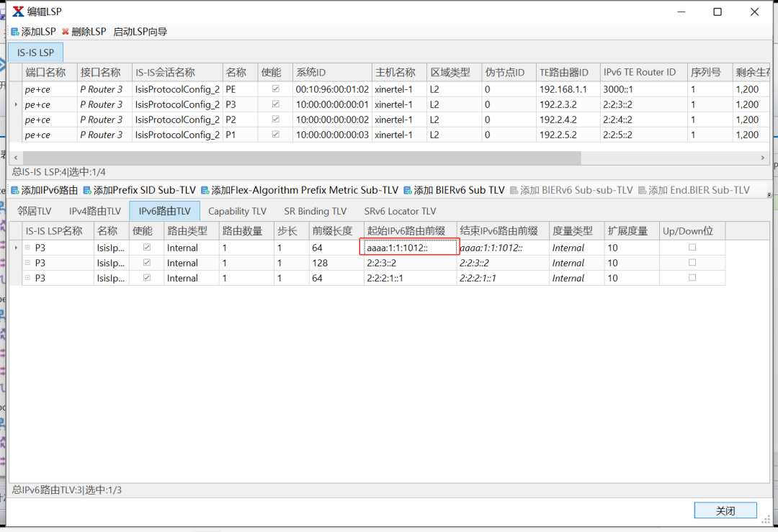This screenshot has height=532, width=778.
Task: Toggle Up/Down位 checkbox in first route row
Action: 692,248
